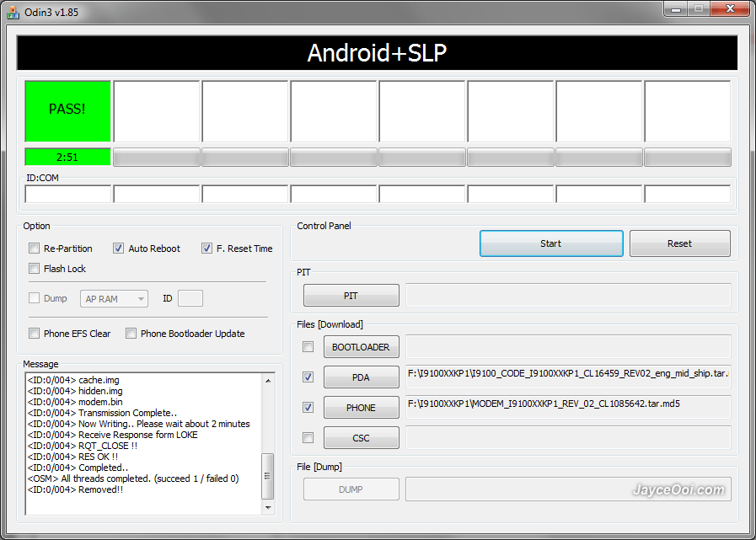Screen dimensions: 756x540
Task: Close the Odin3 window
Action: (730, 8)
